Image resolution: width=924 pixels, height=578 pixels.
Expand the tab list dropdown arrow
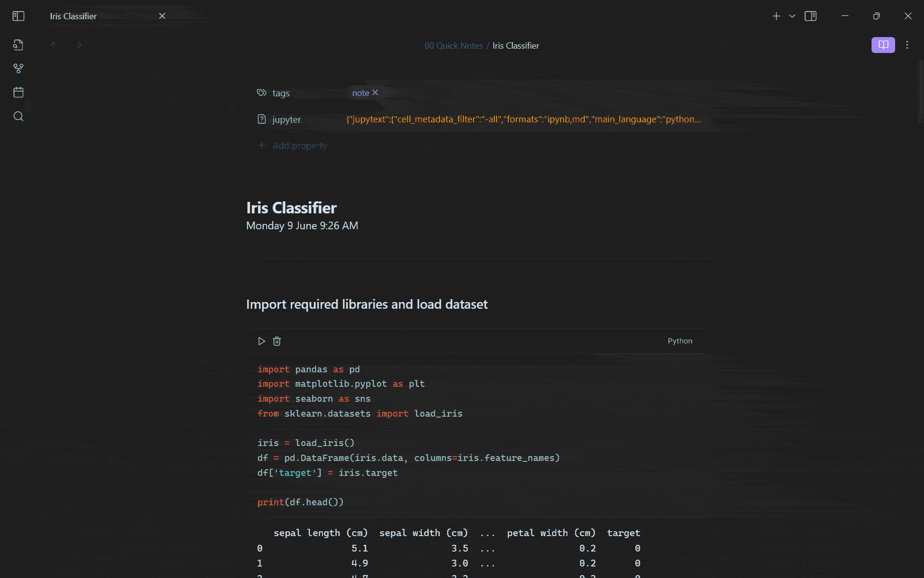(x=792, y=16)
